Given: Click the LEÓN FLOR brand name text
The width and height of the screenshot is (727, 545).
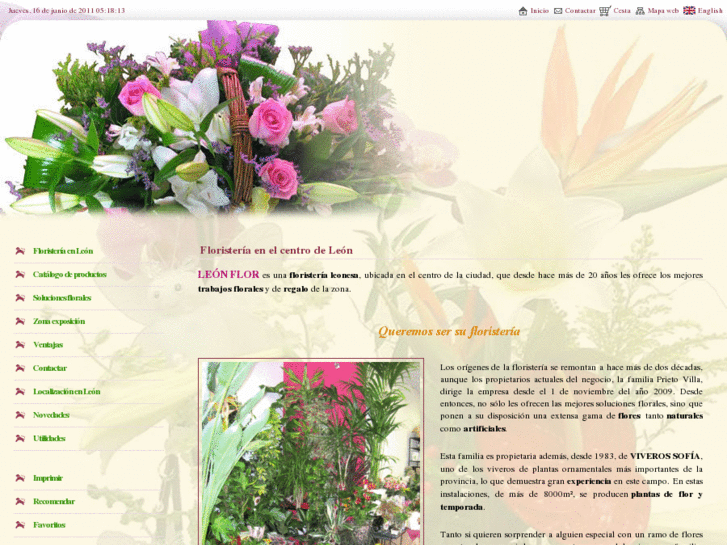Looking at the screenshot, I should point(228,274).
